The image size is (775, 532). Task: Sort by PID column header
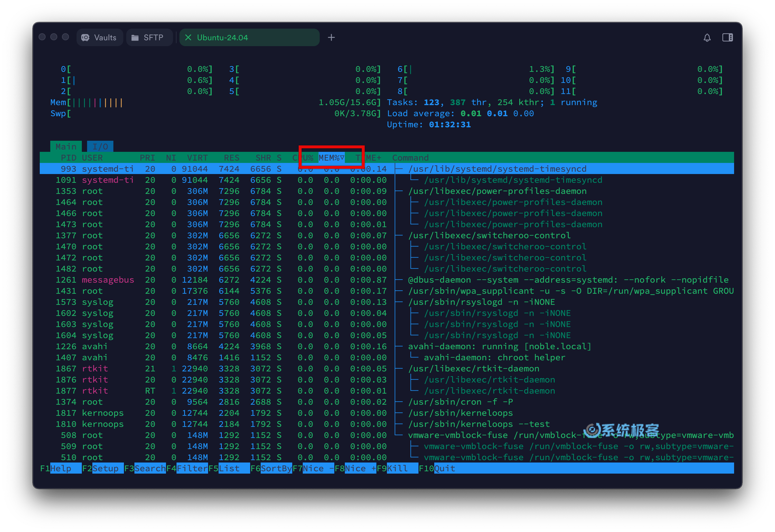68,158
